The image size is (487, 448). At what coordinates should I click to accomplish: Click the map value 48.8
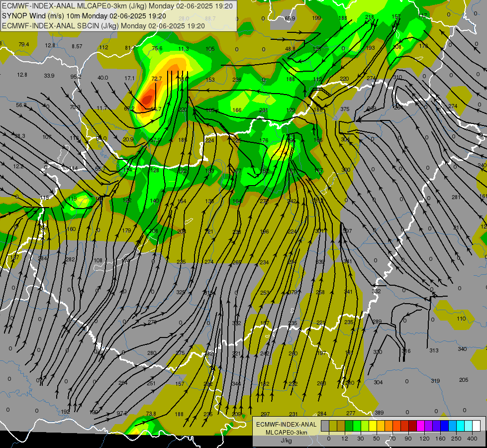[x=291, y=49]
